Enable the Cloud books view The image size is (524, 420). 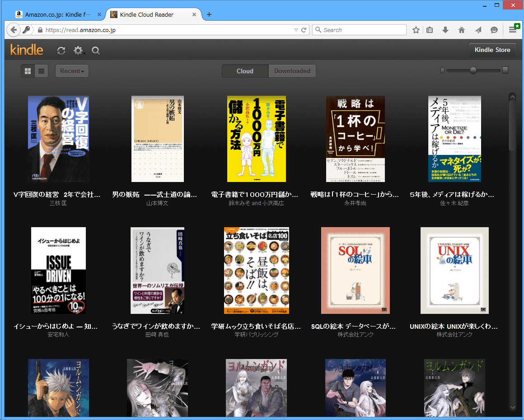tap(245, 71)
